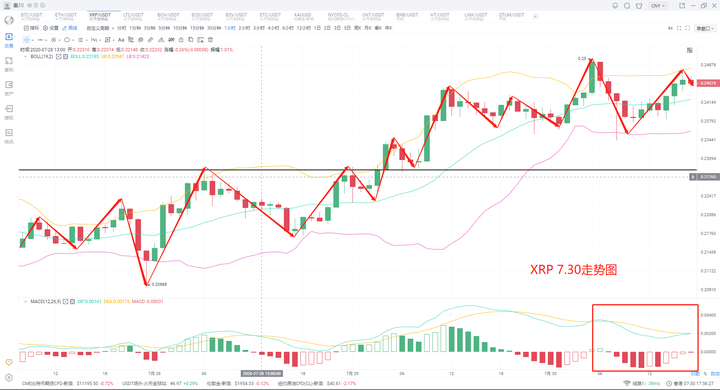Open the notification bell
The image size is (720, 390).
[x=615, y=6]
